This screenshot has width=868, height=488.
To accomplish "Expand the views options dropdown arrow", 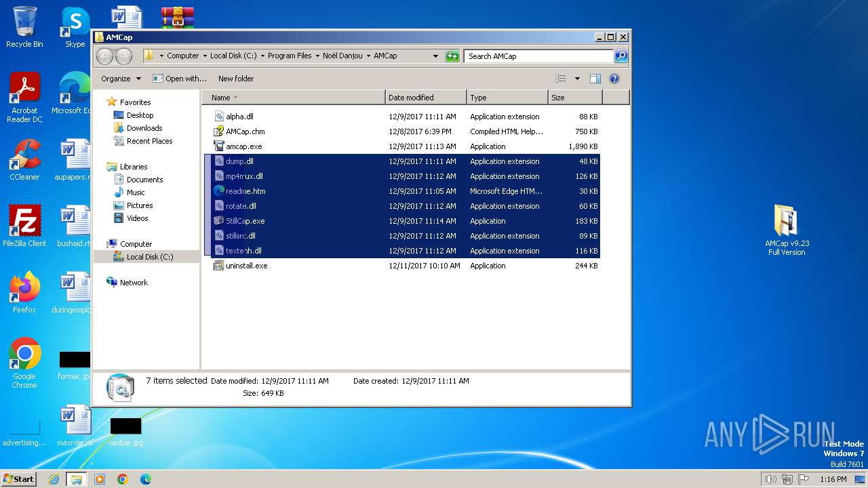I will (x=577, y=79).
